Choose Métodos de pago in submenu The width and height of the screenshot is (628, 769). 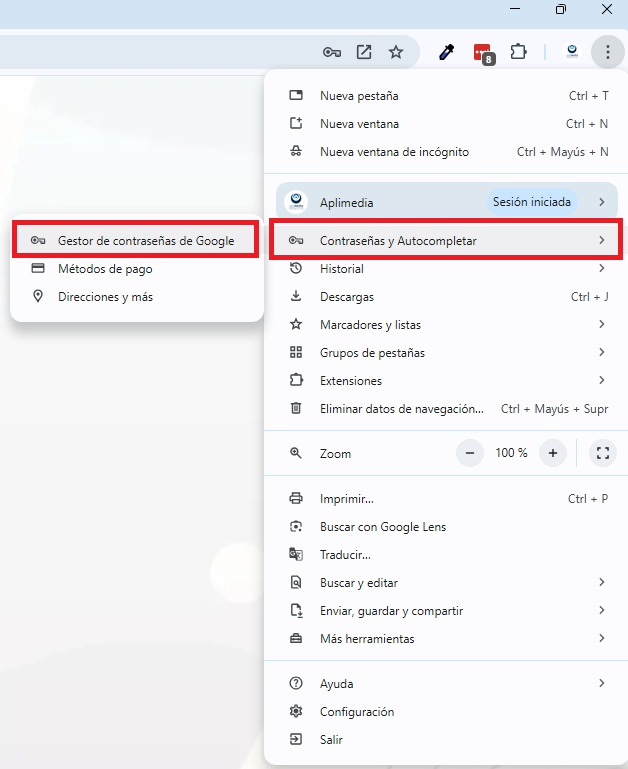pyautogui.click(x=105, y=269)
